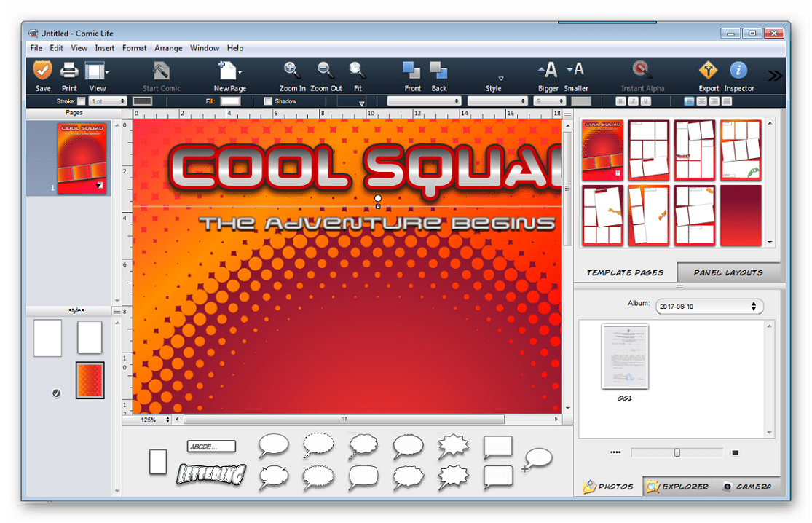Open the Album dropdown showing 2017-09-10
Viewport: 812px width, 523px height.
[709, 307]
